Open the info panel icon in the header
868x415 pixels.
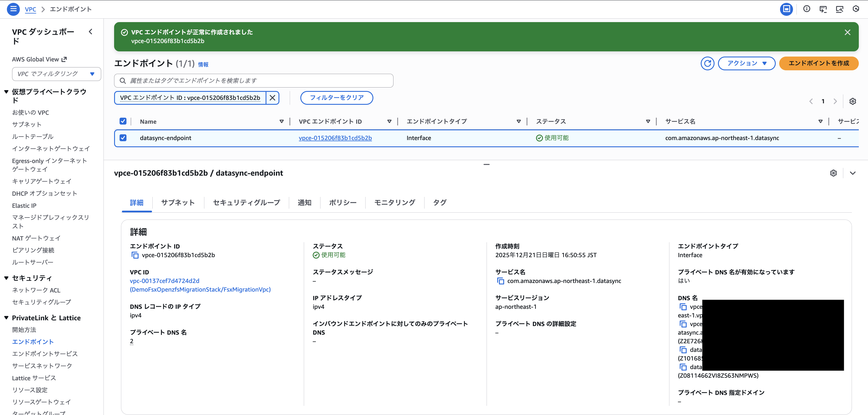(x=807, y=9)
